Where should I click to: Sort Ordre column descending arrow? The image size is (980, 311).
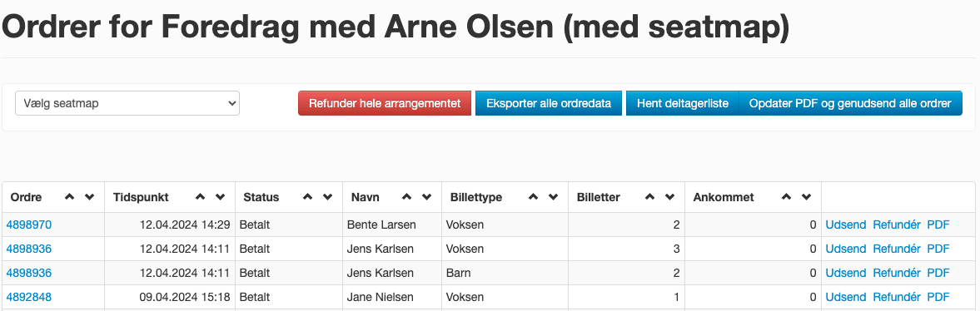89,197
